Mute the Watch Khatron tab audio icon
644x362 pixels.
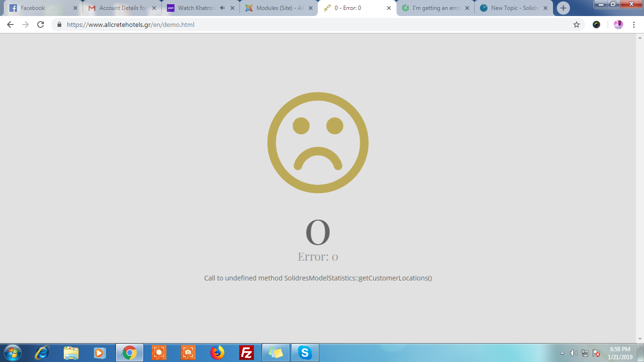(222, 8)
